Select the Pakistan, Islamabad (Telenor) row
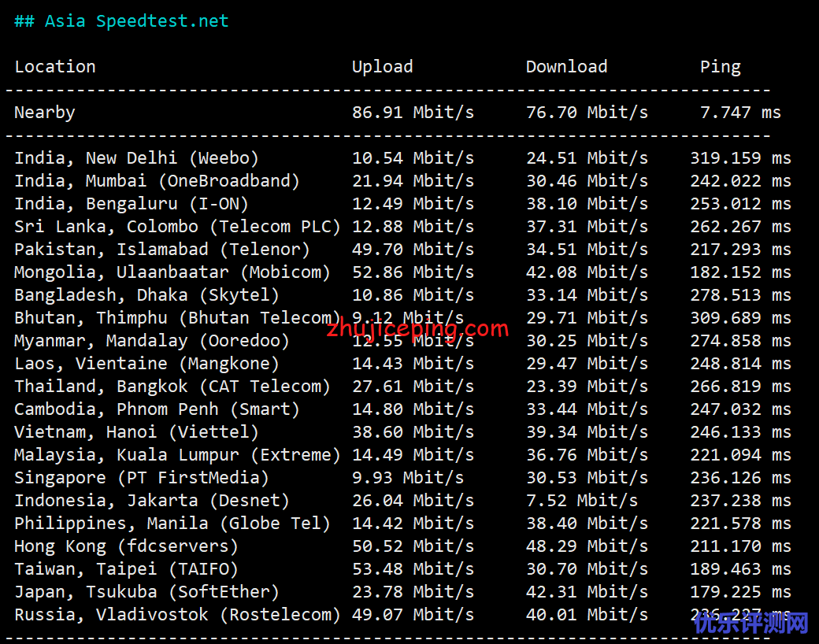 [x=161, y=250]
